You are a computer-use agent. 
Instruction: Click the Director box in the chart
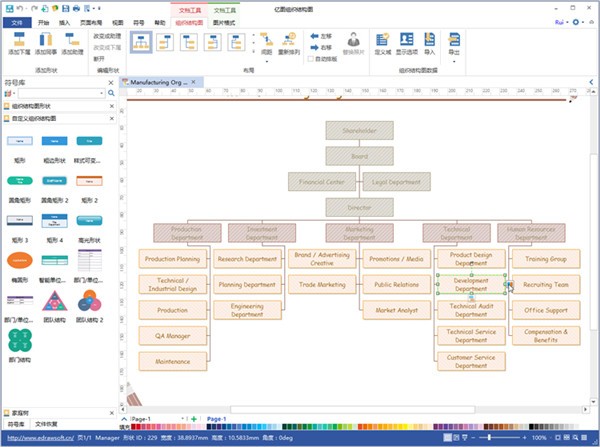click(359, 207)
